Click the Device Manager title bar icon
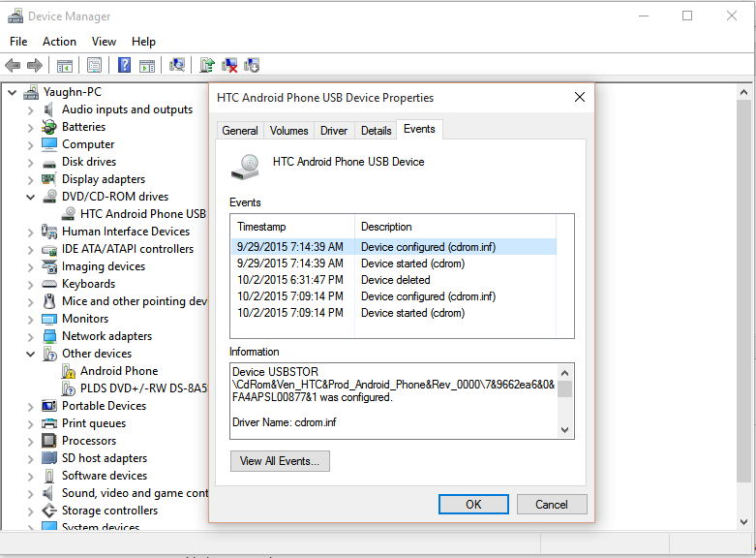 [x=15, y=15]
